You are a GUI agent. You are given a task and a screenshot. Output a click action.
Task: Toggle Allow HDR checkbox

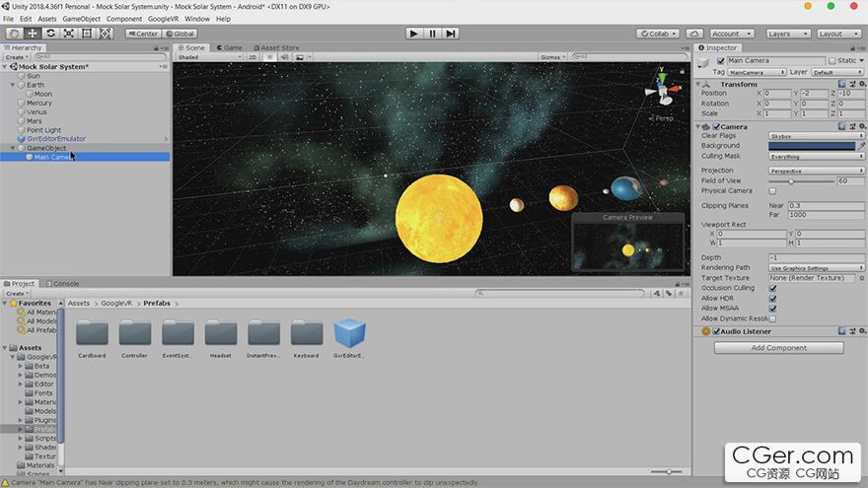(772, 298)
